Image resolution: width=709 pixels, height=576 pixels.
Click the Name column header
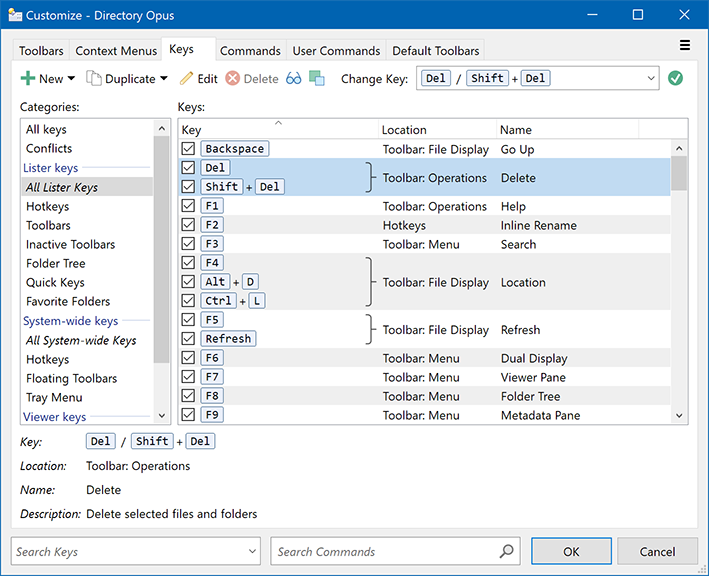567,130
